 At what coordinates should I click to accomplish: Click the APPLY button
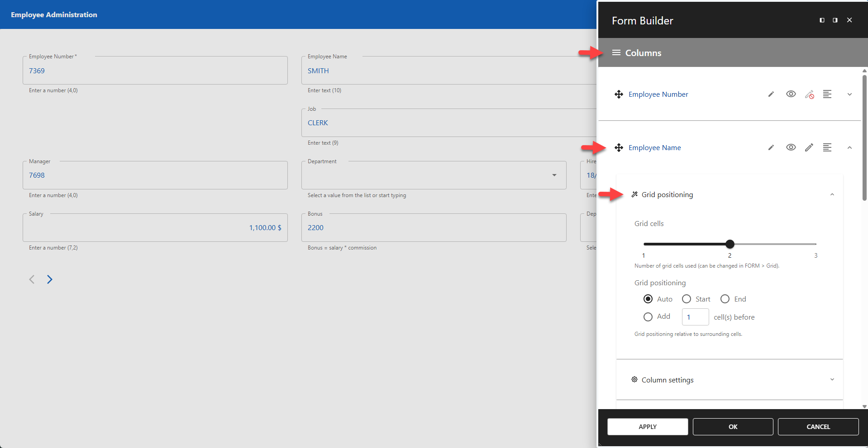pos(647,426)
